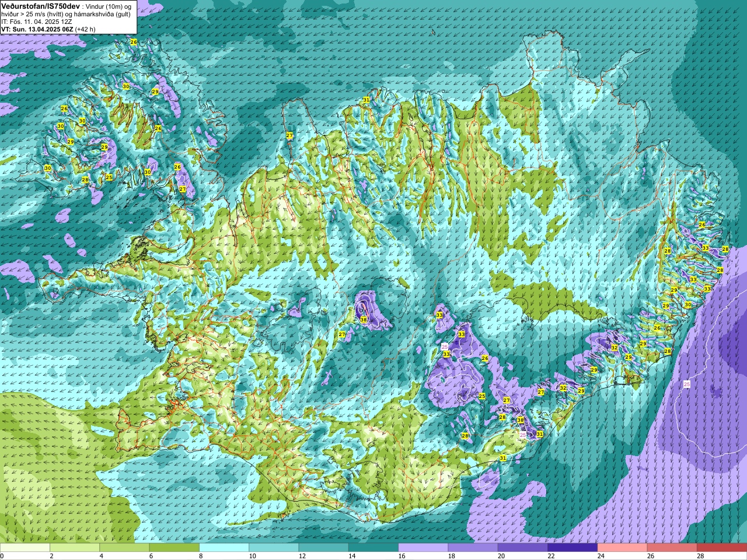Click the legend scale value "6"

click(151, 556)
